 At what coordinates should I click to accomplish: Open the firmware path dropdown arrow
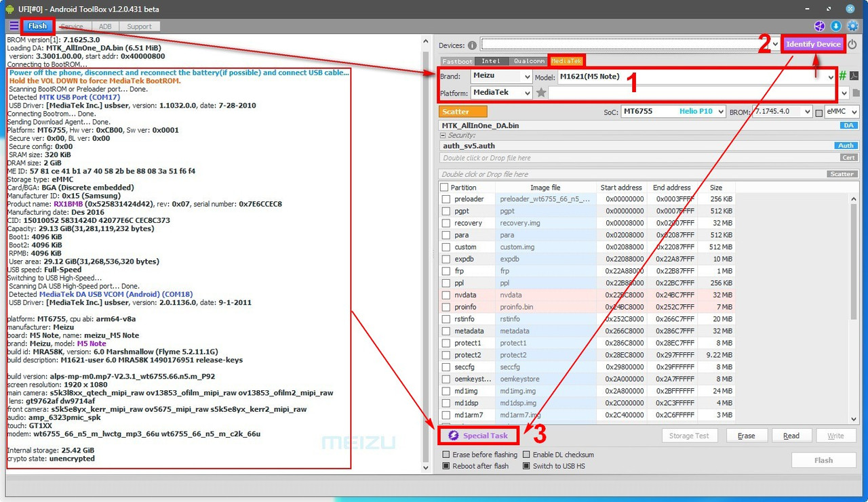coord(844,93)
